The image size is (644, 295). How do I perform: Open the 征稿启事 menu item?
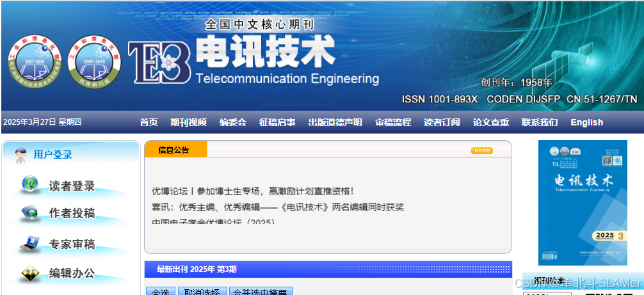pos(277,122)
